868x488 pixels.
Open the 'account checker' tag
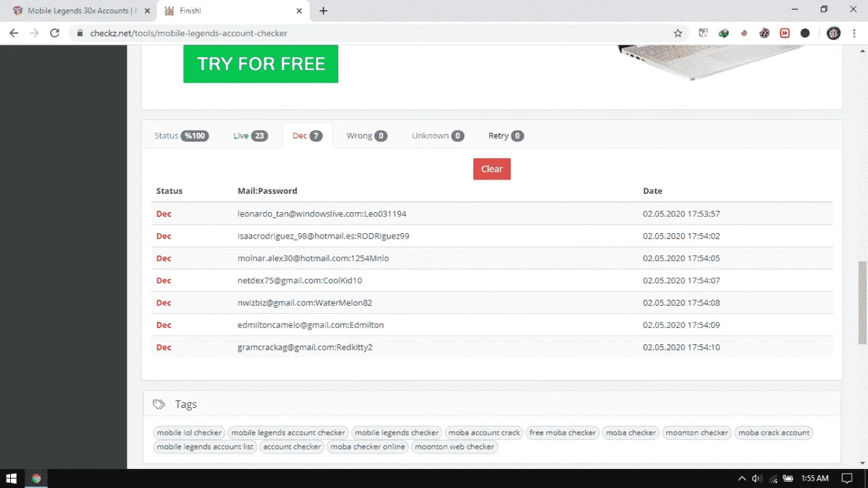[x=292, y=447]
